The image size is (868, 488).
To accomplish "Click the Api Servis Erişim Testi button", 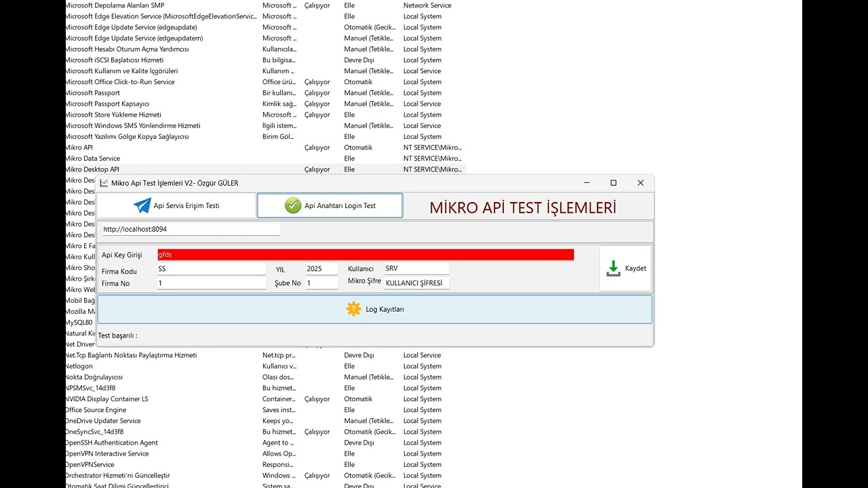I will [176, 205].
